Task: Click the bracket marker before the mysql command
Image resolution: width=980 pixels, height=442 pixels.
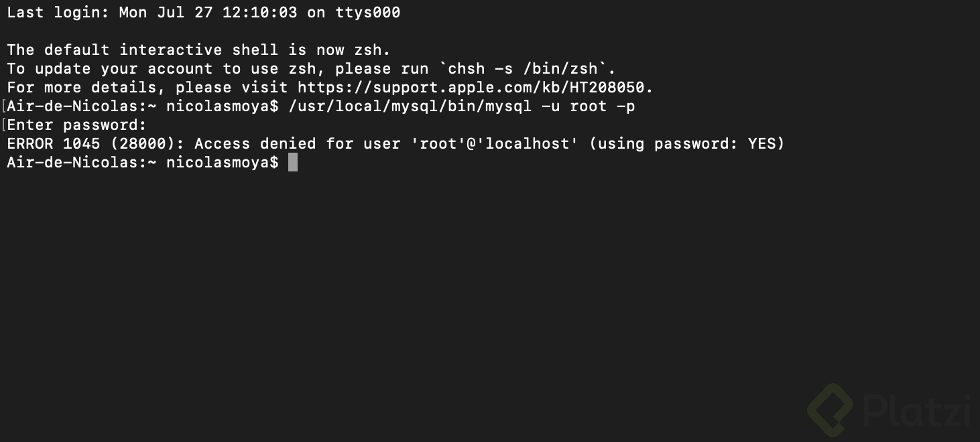Action: point(3,106)
